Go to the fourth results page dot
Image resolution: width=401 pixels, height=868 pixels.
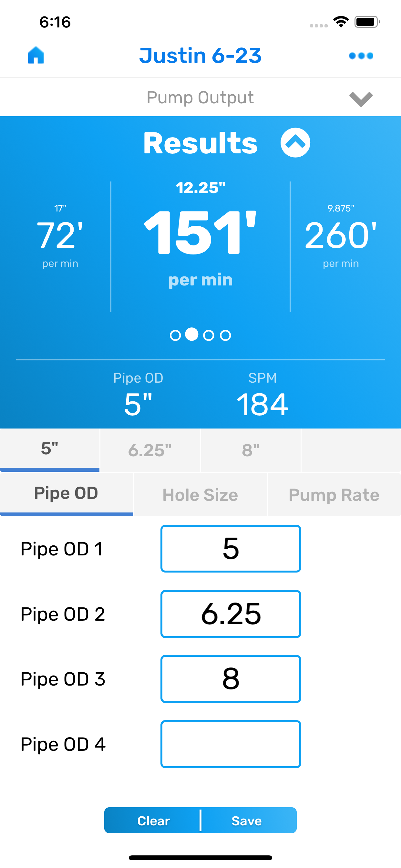(225, 335)
